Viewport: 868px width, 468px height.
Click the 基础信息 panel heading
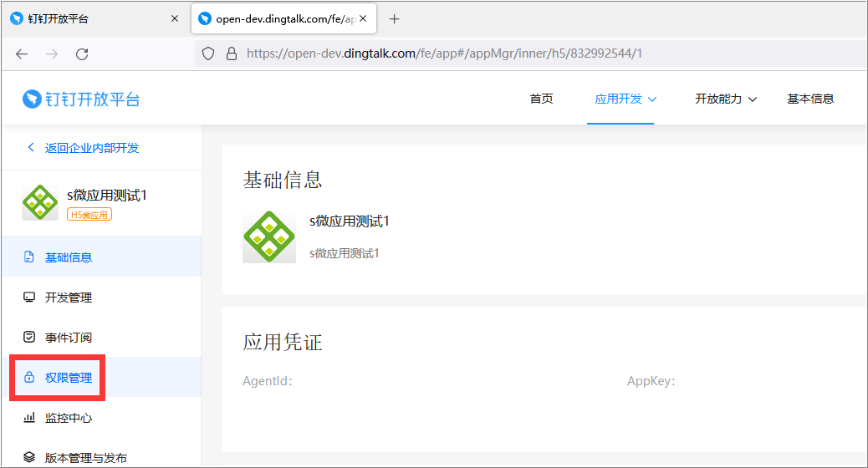click(283, 180)
